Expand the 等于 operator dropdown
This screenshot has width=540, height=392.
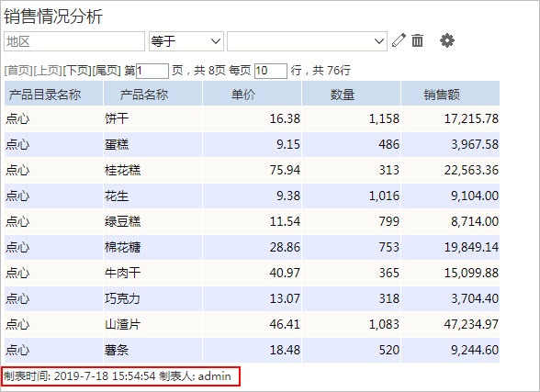[186, 41]
